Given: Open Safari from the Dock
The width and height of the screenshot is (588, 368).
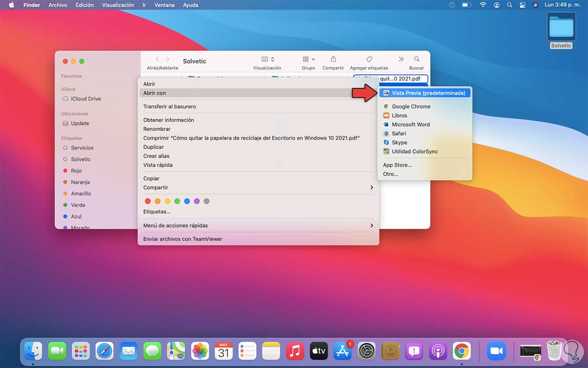Looking at the screenshot, I should (x=104, y=351).
